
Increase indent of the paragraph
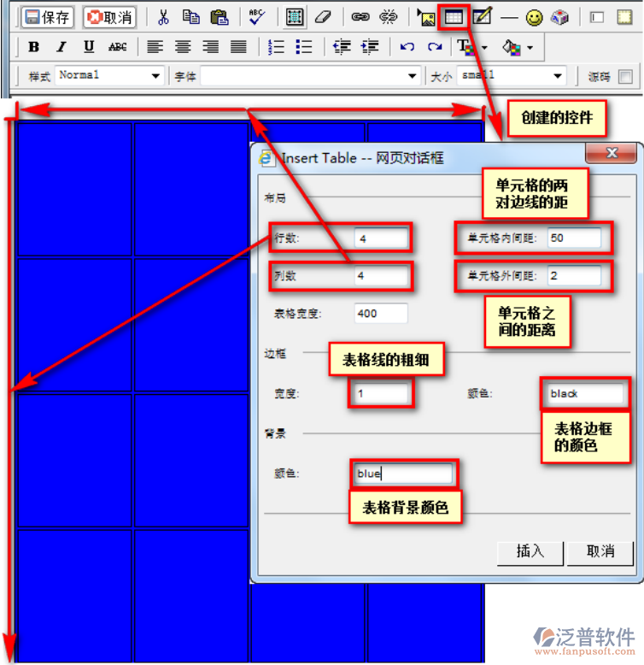click(370, 47)
